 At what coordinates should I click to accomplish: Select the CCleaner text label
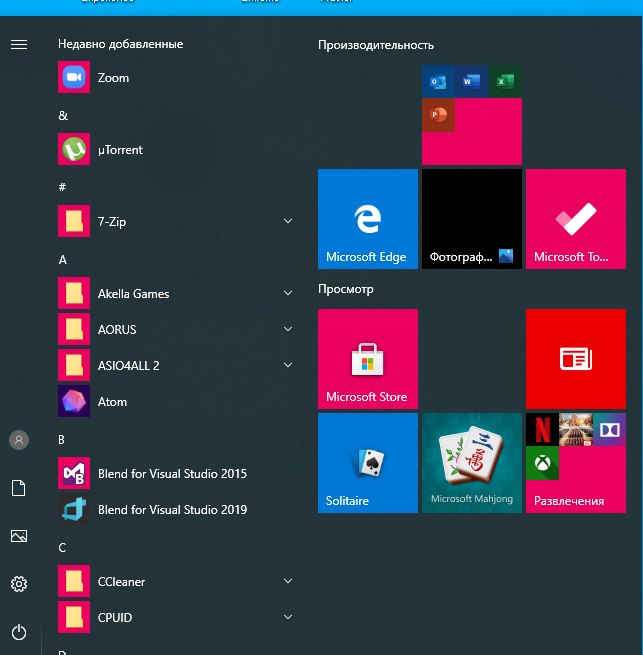[121, 581]
